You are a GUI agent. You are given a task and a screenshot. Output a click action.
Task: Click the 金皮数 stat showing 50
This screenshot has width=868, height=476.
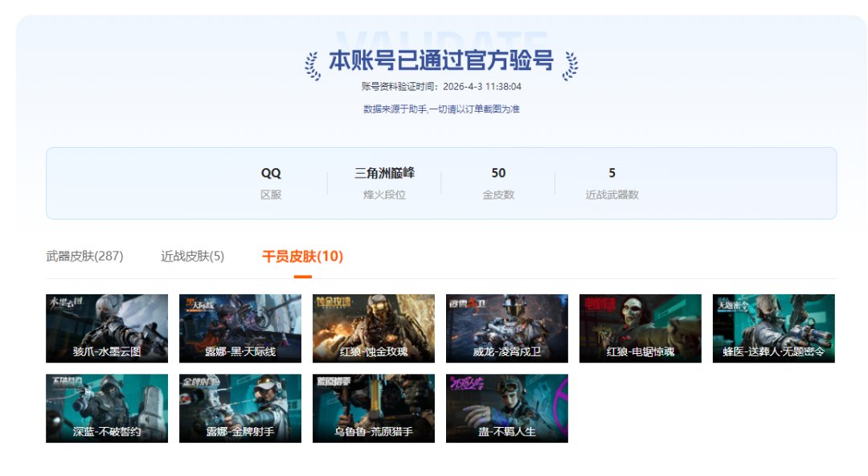click(x=498, y=181)
